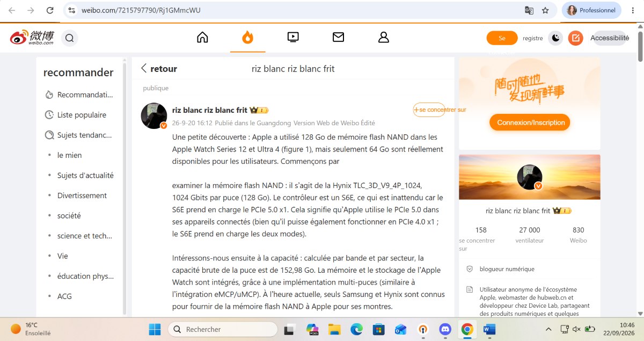Screen dimensions: 644x341
Task: Click the 27 000 ventilateur count
Action: pyautogui.click(x=530, y=234)
